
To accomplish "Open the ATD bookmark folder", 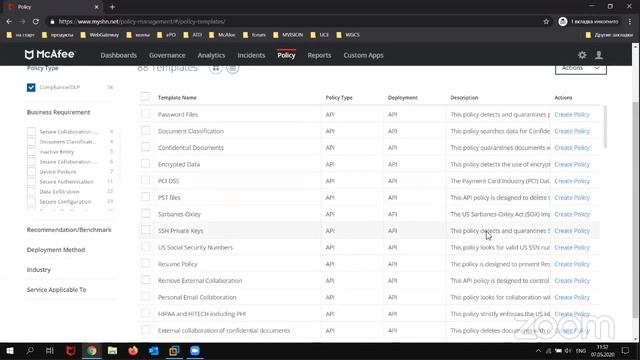I will coord(193,35).
